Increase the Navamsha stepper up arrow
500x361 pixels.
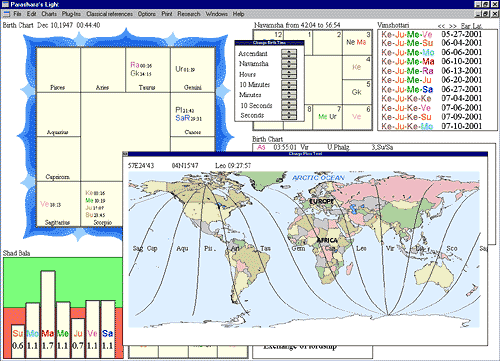289,62
